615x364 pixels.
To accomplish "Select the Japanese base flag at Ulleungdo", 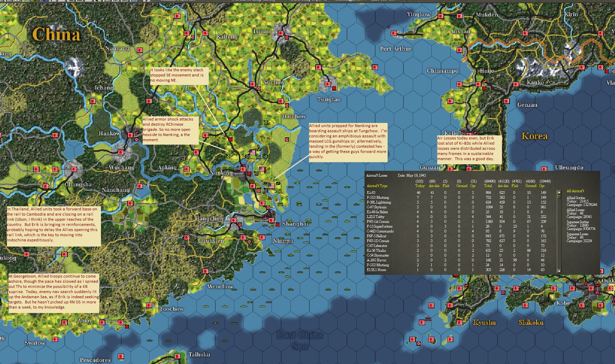I will coord(544,169).
